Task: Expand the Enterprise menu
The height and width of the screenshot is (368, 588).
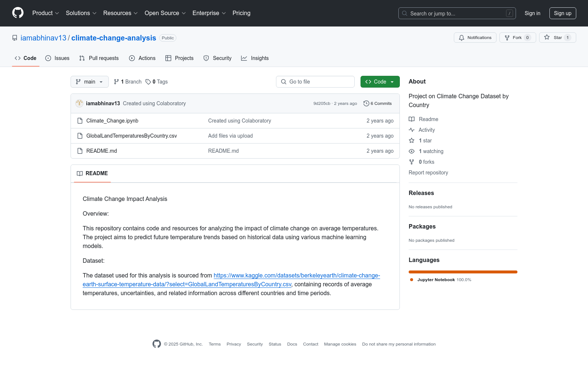Action: 209,13
